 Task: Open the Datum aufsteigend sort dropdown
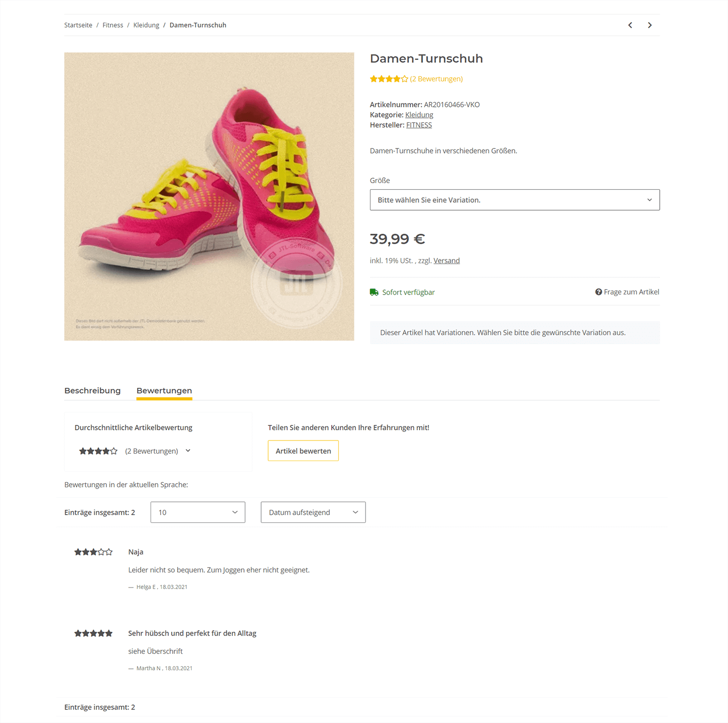[313, 512]
